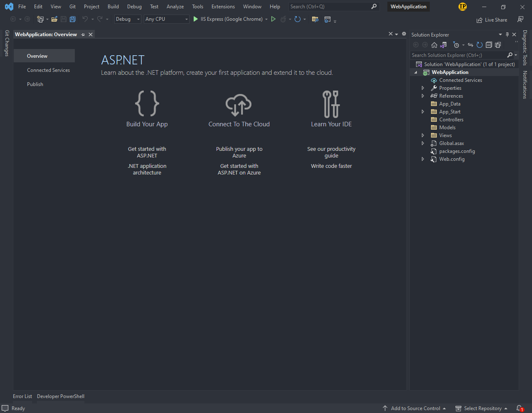The width and height of the screenshot is (532, 413).
Task: Open Solution Explorer window position dropdown arrow
Action: click(500, 34)
